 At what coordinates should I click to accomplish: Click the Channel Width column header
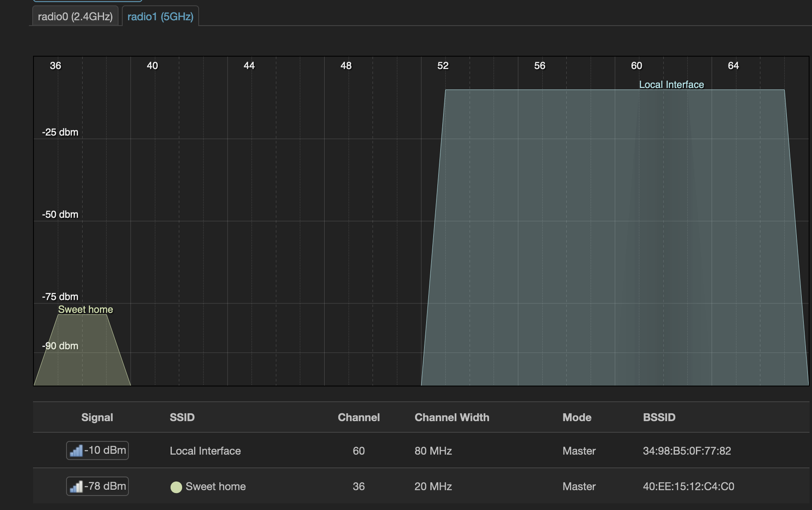[x=452, y=417]
